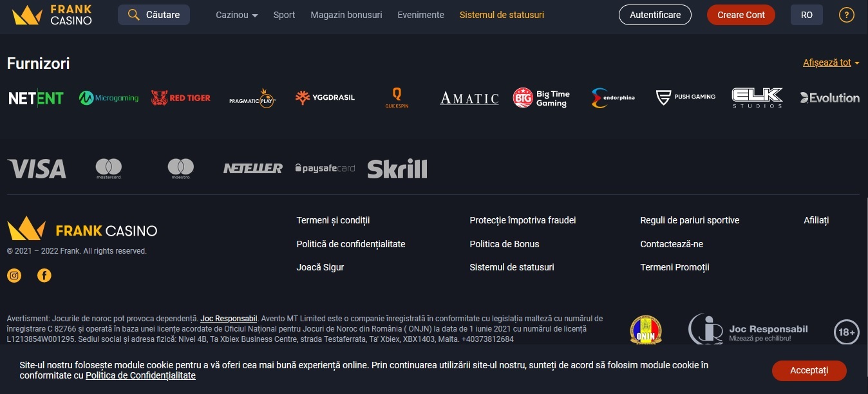Click the Big Time Gaming logo
868x394 pixels.
pos(542,98)
